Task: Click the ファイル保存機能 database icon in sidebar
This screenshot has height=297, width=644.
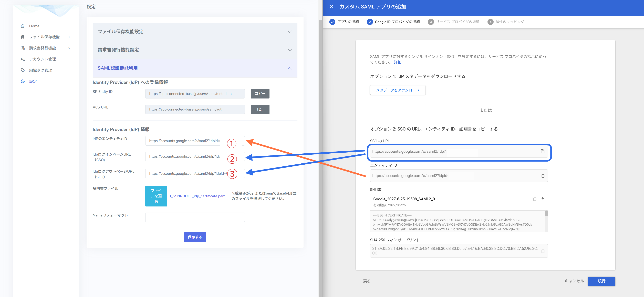Action: tap(23, 37)
